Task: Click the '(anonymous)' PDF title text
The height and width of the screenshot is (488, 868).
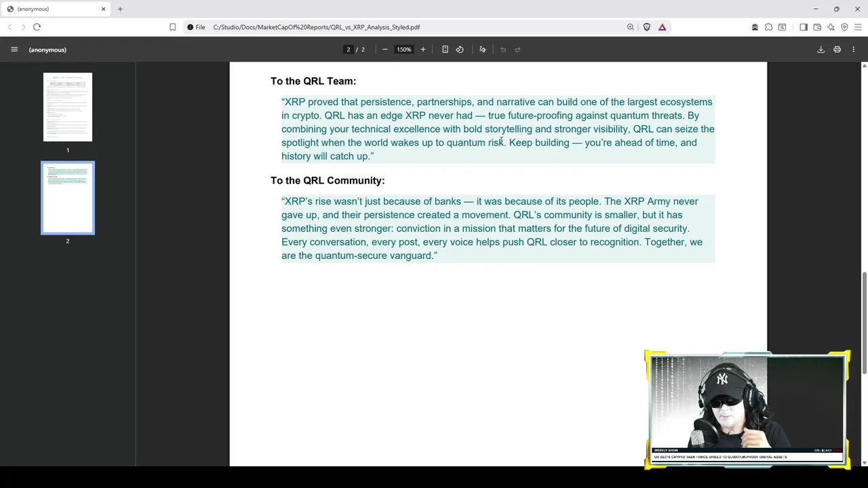Action: click(x=47, y=49)
